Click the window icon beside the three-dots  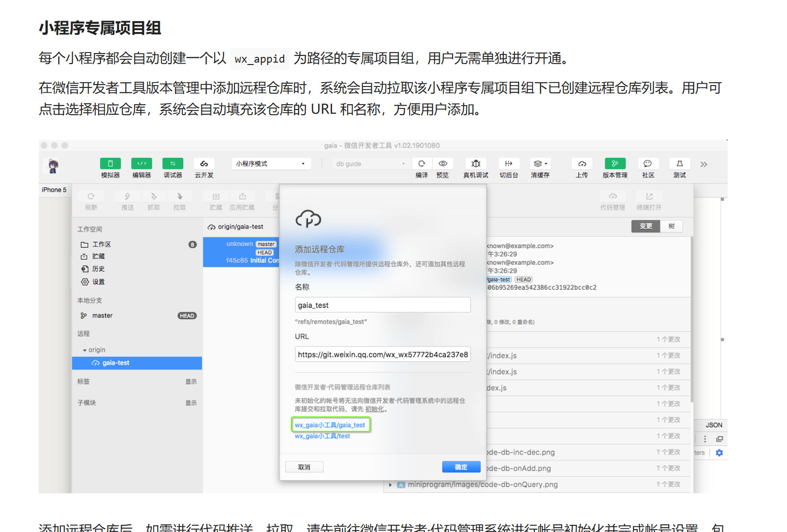pyautogui.click(x=719, y=439)
